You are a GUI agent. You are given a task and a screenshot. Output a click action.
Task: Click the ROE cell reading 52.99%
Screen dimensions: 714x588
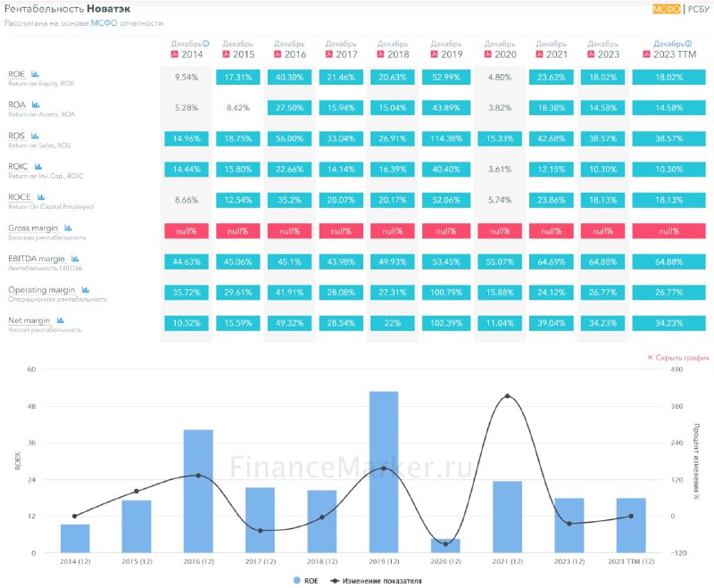[x=446, y=78]
